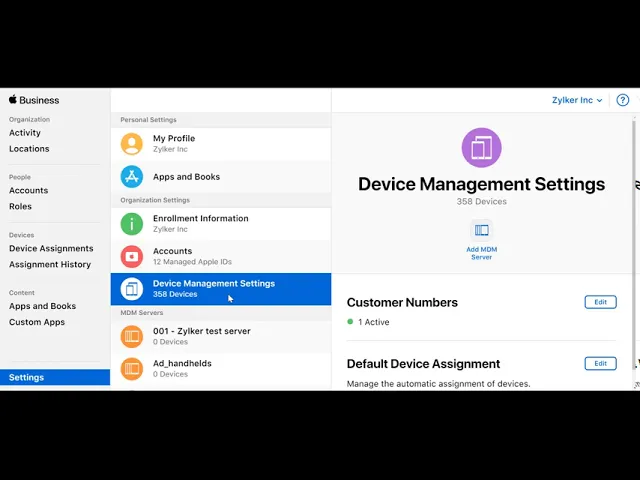
Task: Open the Zylker Inc organization dropdown
Action: coord(577,100)
